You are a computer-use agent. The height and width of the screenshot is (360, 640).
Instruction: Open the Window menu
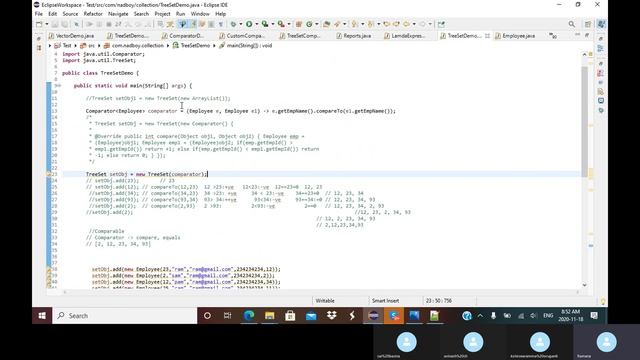[200, 14]
